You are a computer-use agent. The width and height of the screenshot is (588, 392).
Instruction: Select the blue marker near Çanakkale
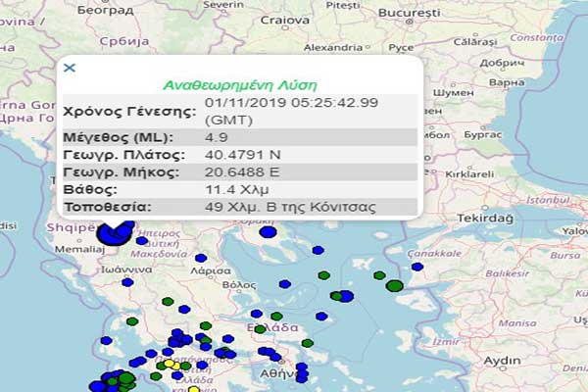pyautogui.click(x=416, y=266)
